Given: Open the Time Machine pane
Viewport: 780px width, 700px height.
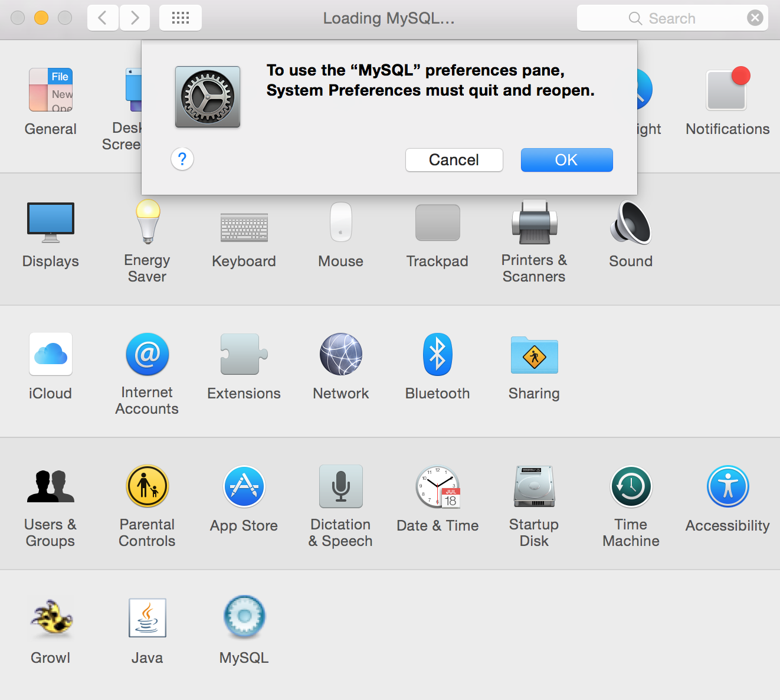Looking at the screenshot, I should 630,486.
